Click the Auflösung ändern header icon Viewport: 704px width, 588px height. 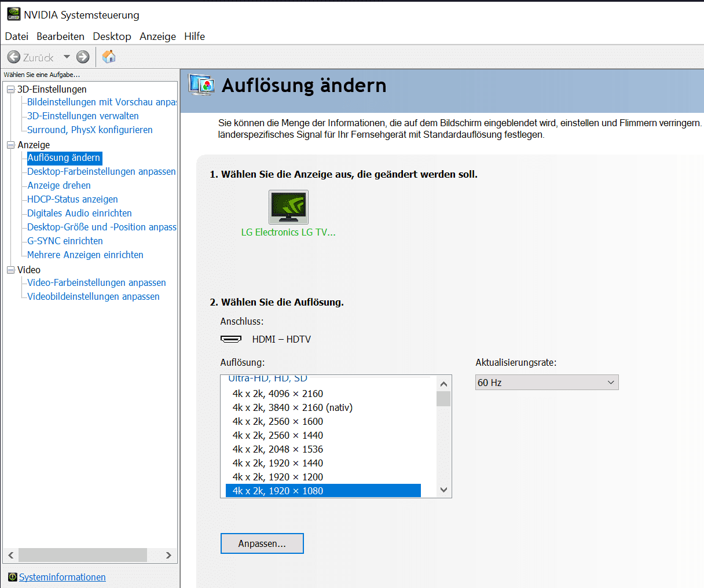(x=202, y=85)
